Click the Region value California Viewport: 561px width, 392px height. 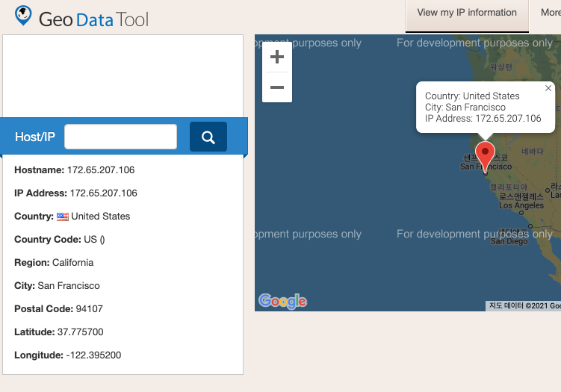coord(73,263)
